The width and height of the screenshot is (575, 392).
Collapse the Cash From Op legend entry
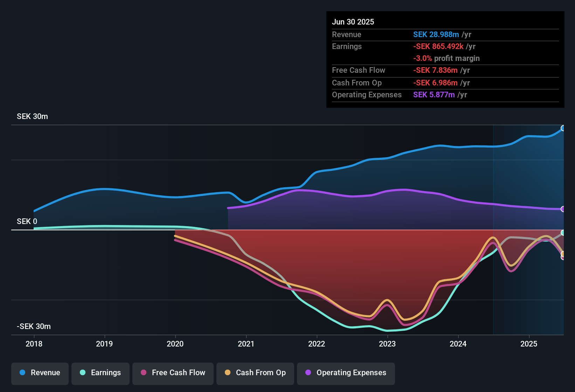click(255, 373)
